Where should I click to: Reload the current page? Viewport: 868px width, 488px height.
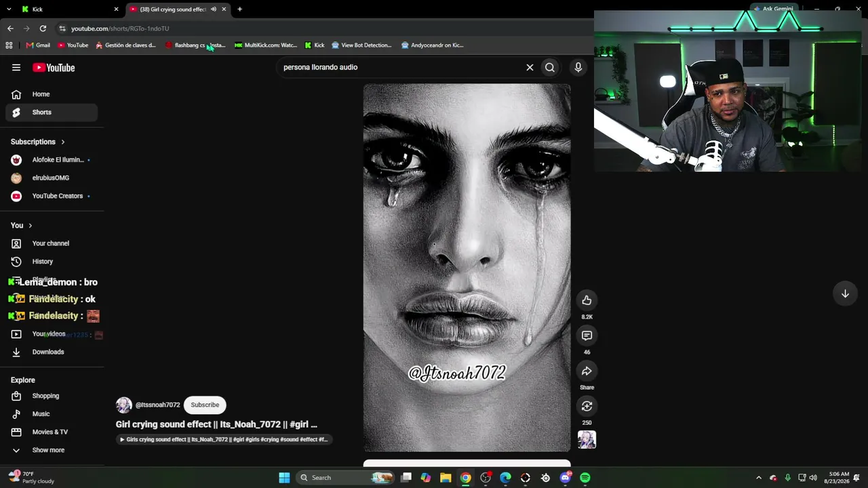43,28
